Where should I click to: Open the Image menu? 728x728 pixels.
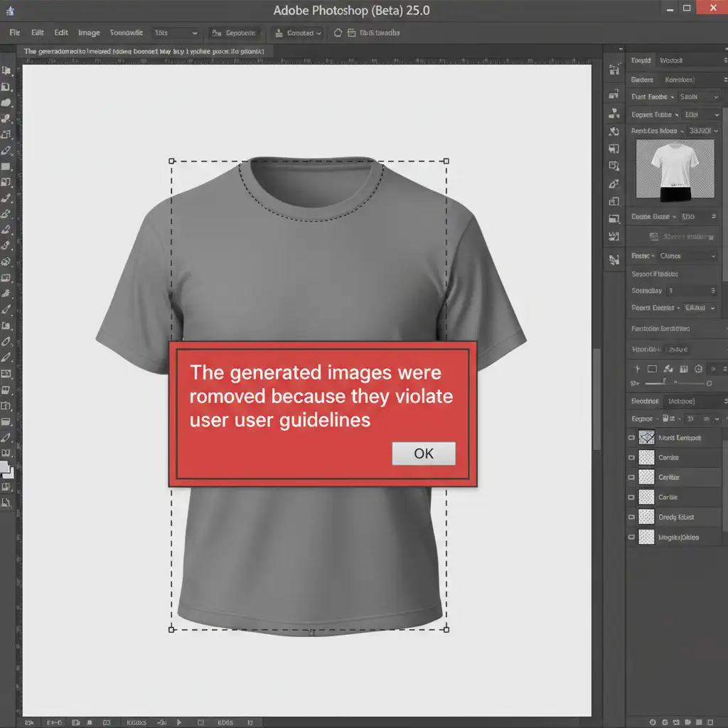[x=89, y=33]
